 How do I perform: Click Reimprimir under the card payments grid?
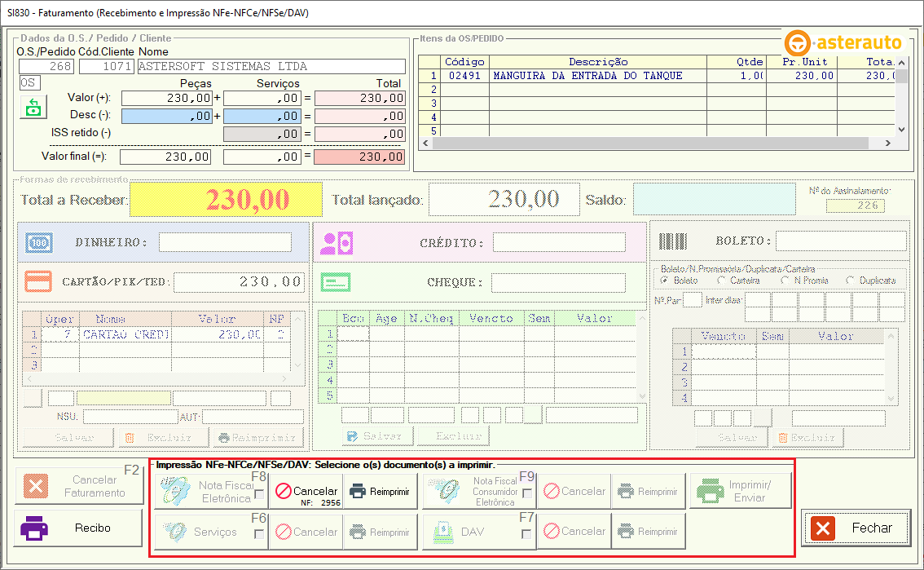(257, 437)
